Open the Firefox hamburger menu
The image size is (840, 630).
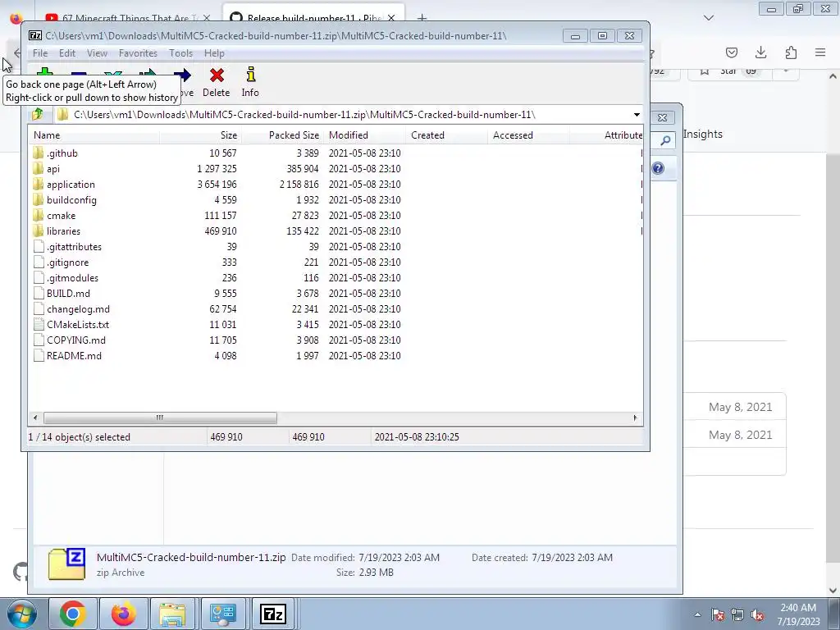point(820,52)
